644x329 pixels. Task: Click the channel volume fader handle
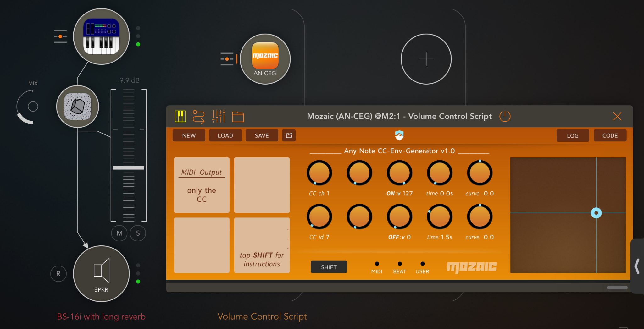coord(129,168)
